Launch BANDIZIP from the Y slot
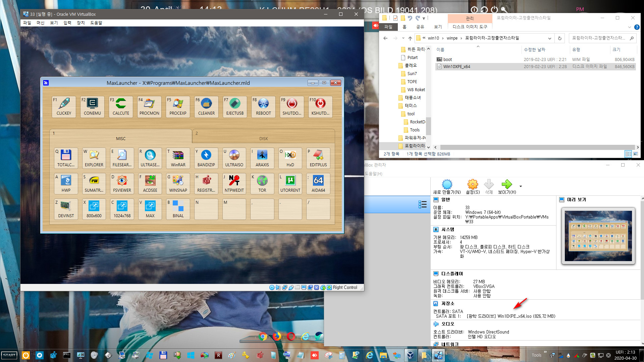Viewport: 644px width, 362px height. 206,158
